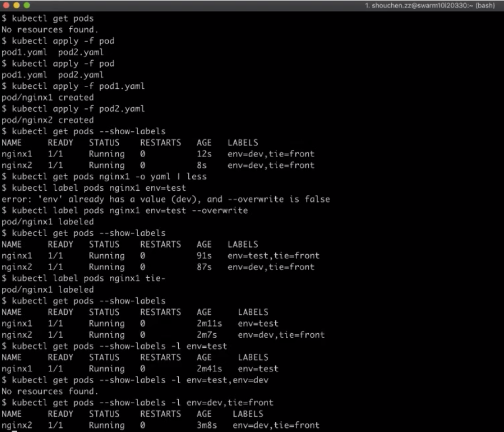Select the 'kubectl apply -f pod1.yaml' command line
Viewport: 504px width, 432px height.
73,86
